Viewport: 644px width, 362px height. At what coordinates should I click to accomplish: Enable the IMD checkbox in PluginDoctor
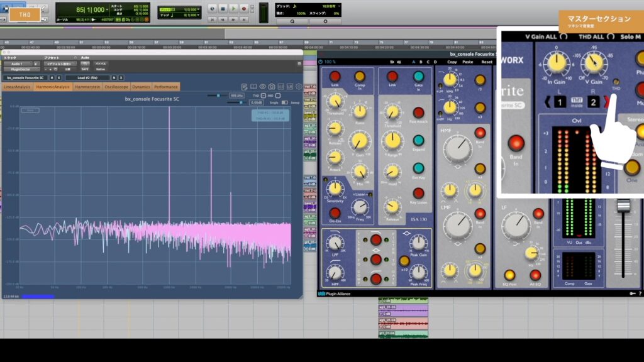coord(277,96)
